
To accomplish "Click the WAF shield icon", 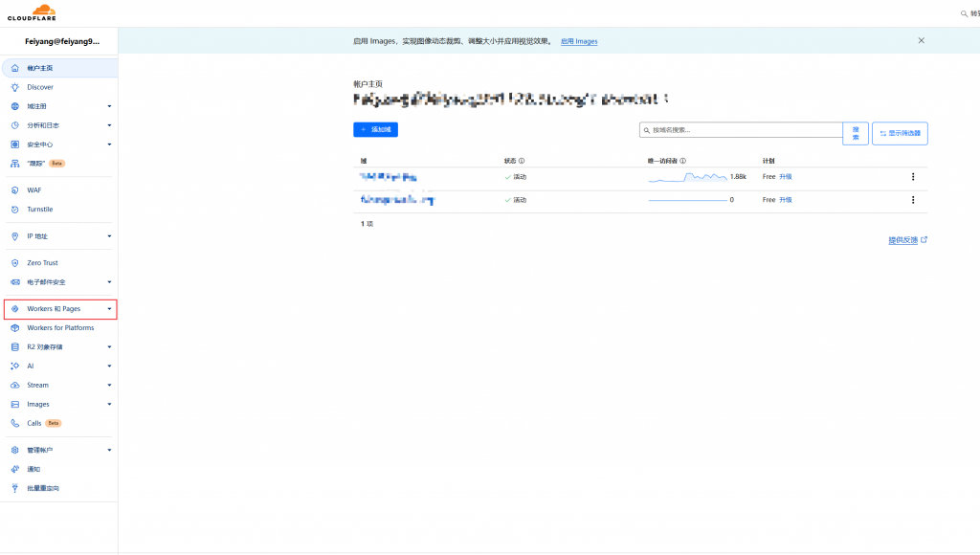I will [15, 190].
